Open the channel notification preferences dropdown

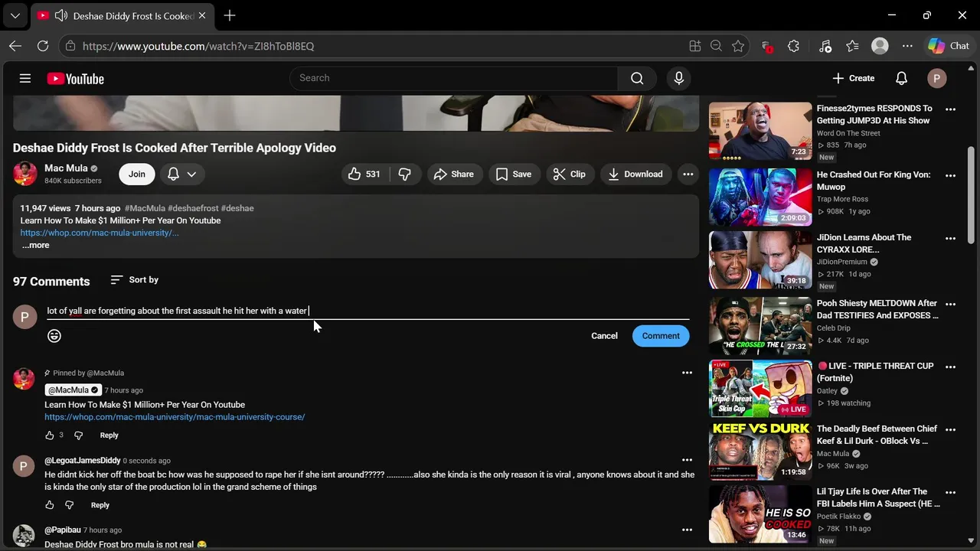point(182,174)
